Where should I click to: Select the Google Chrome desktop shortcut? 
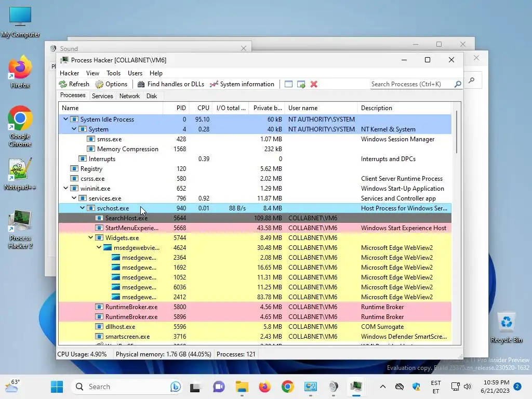pos(20,126)
